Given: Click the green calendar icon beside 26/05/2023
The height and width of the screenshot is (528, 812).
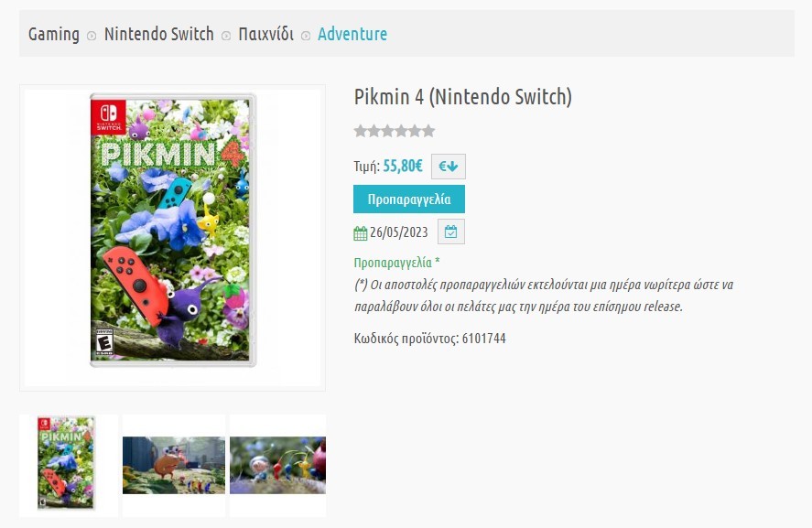Looking at the screenshot, I should (361, 233).
